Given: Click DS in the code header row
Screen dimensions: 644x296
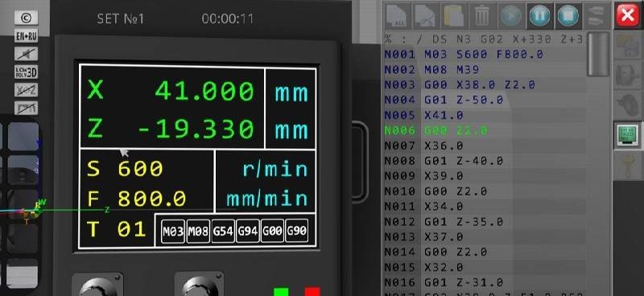Looking at the screenshot, I should [x=440, y=39].
